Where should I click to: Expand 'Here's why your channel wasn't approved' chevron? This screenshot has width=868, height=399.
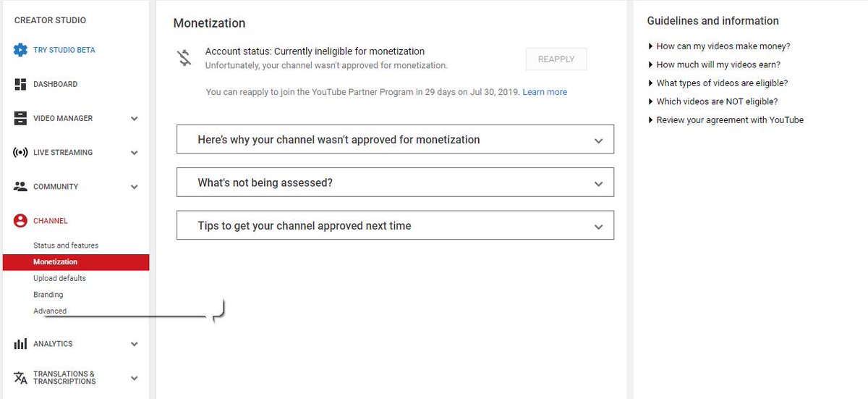point(598,140)
